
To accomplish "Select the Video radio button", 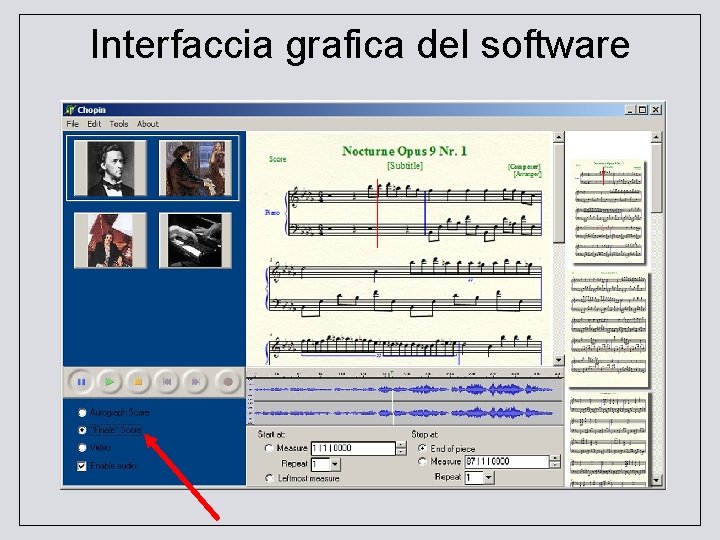I will 82,448.
